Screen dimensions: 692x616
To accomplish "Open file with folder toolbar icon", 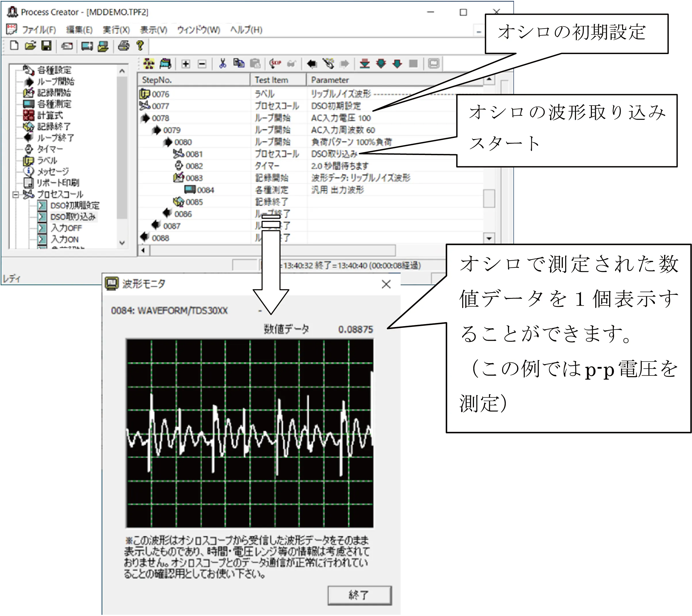I will click(30, 46).
